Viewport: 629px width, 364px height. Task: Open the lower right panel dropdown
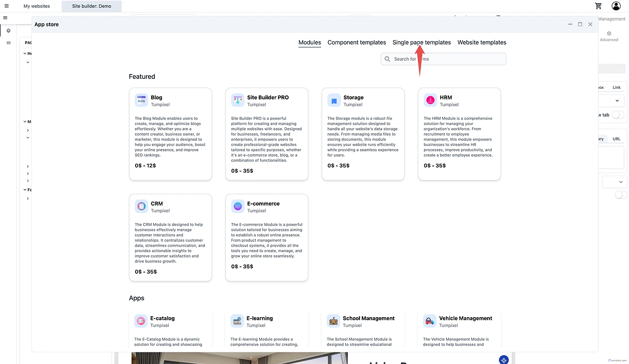click(615, 182)
